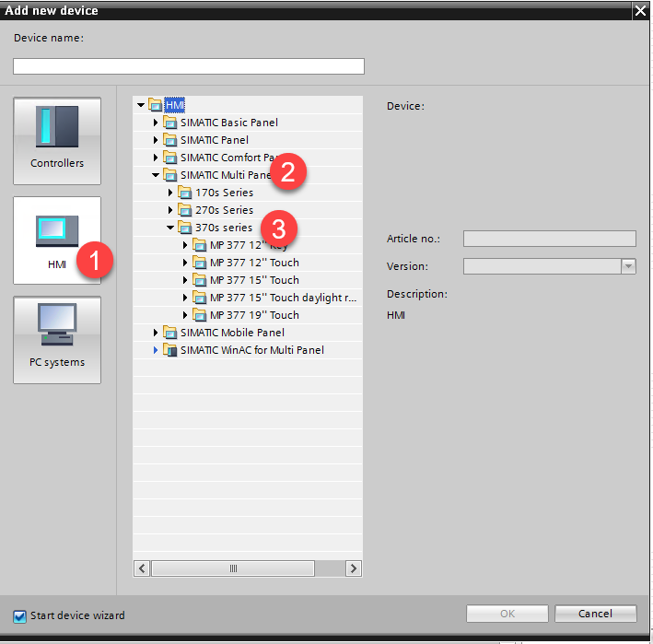
Task: Click the SIMATIC Multi Panel folder icon
Action: (x=169, y=175)
